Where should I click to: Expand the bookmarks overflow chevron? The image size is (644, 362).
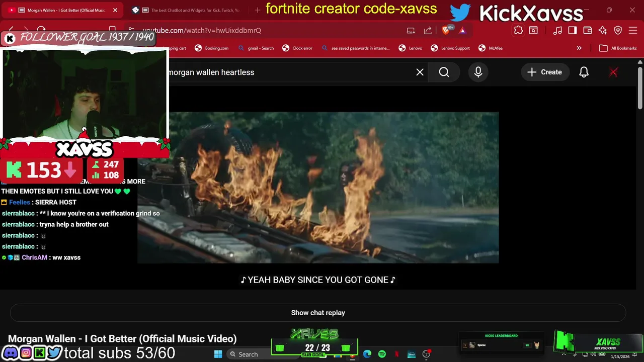579,48
